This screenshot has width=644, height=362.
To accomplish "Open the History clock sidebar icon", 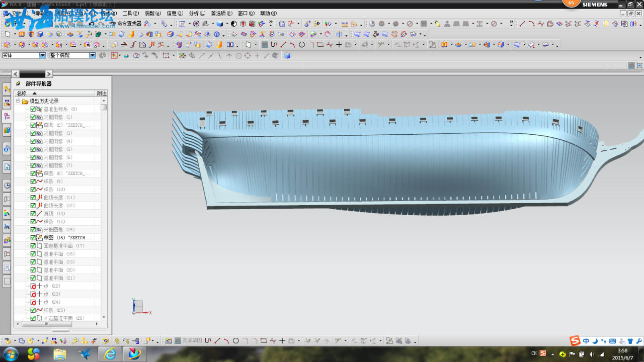I will [x=7, y=185].
